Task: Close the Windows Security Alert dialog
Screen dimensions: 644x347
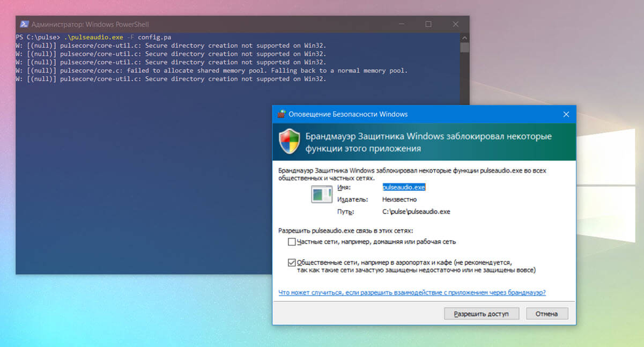Action: 566,114
